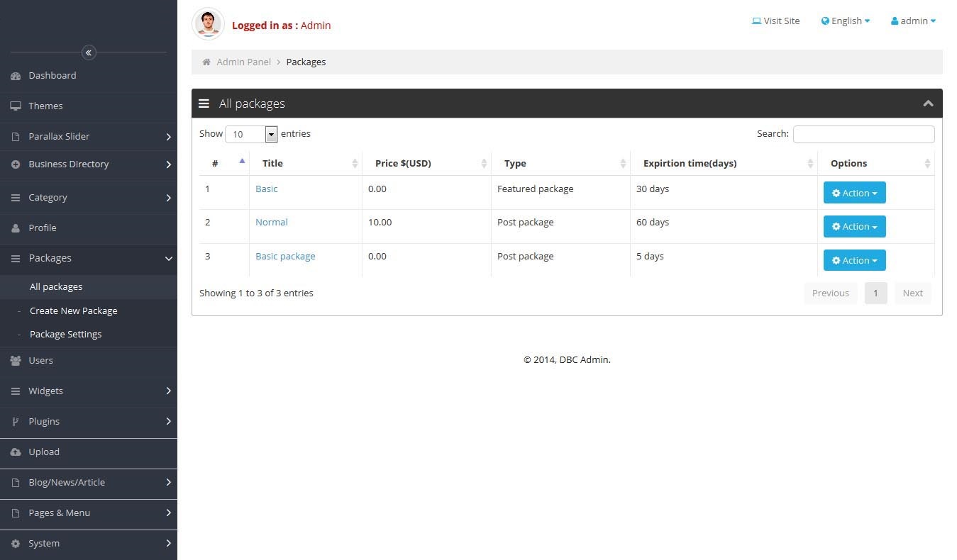Viewport: 957px width, 560px height.
Task: Click the Next pagination button
Action: pyautogui.click(x=913, y=293)
